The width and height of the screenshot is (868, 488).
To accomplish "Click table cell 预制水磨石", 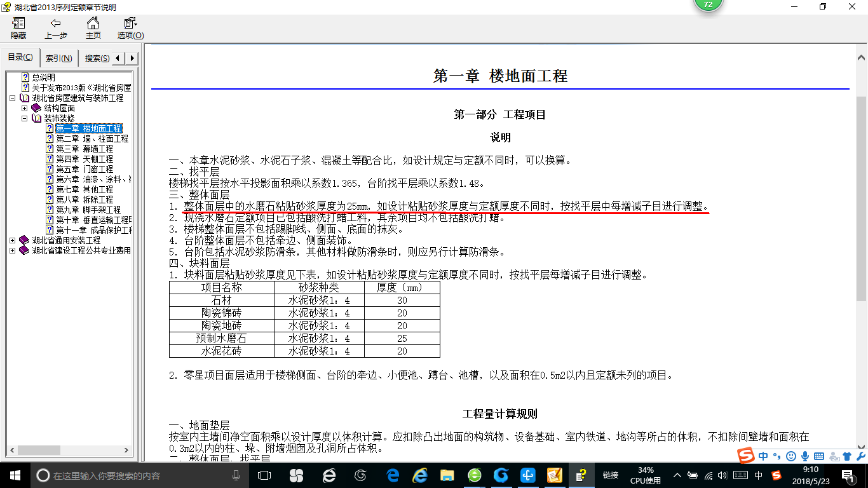I will click(221, 338).
